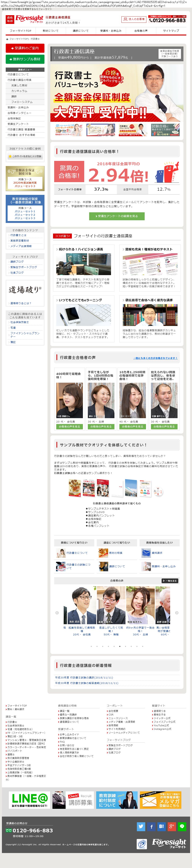Open the LINE@ friend registration banner
192x868 pixels.
tap(29, 800)
